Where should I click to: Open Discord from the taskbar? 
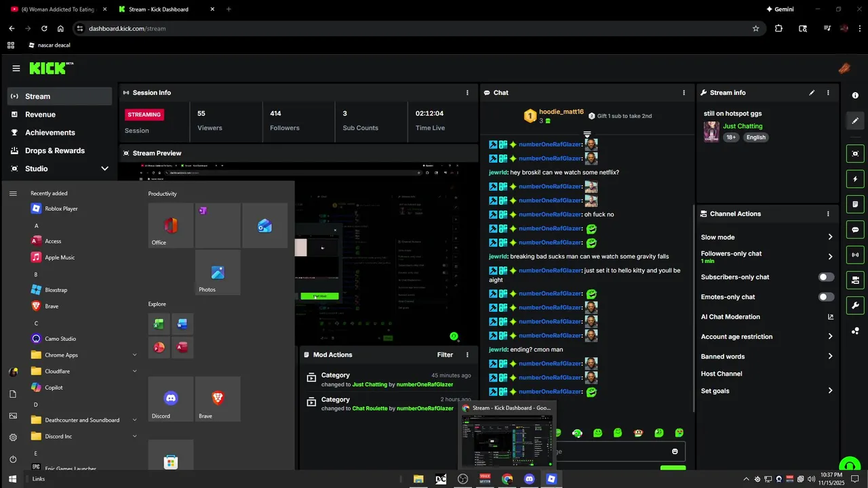point(530,479)
